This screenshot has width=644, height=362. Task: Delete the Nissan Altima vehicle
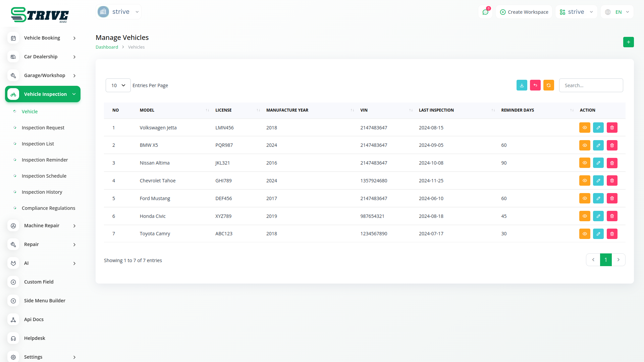[612, 163]
